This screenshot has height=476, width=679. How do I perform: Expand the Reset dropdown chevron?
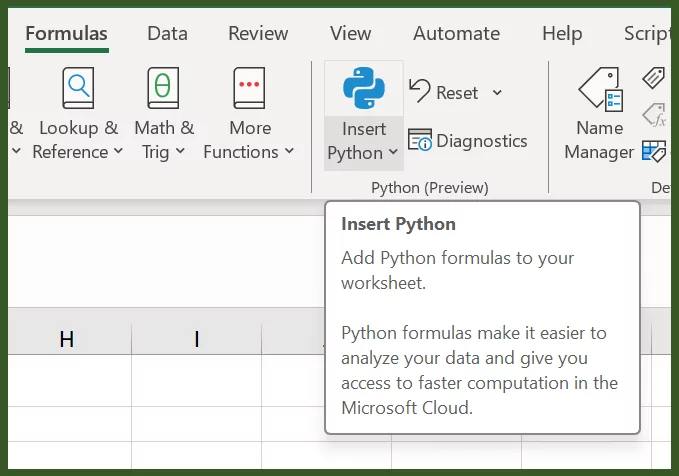pyautogui.click(x=497, y=93)
